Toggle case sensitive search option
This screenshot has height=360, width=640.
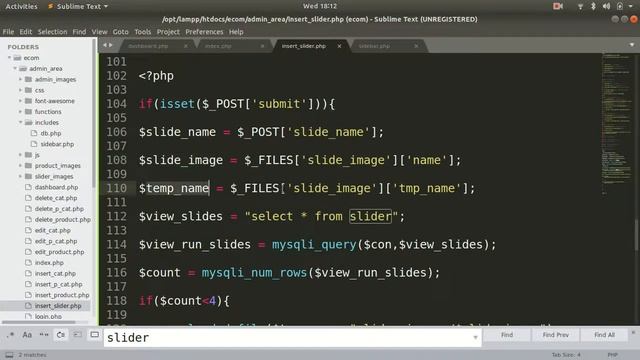point(27,335)
